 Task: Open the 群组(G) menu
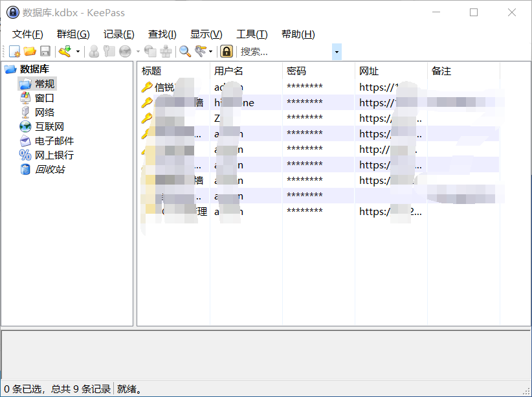tap(73, 34)
